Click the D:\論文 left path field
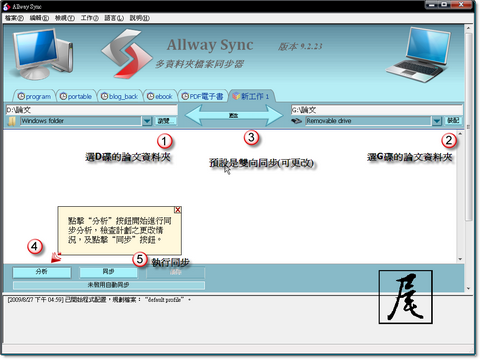Screen dimensions: 480x360 pyautogui.click(x=92, y=110)
